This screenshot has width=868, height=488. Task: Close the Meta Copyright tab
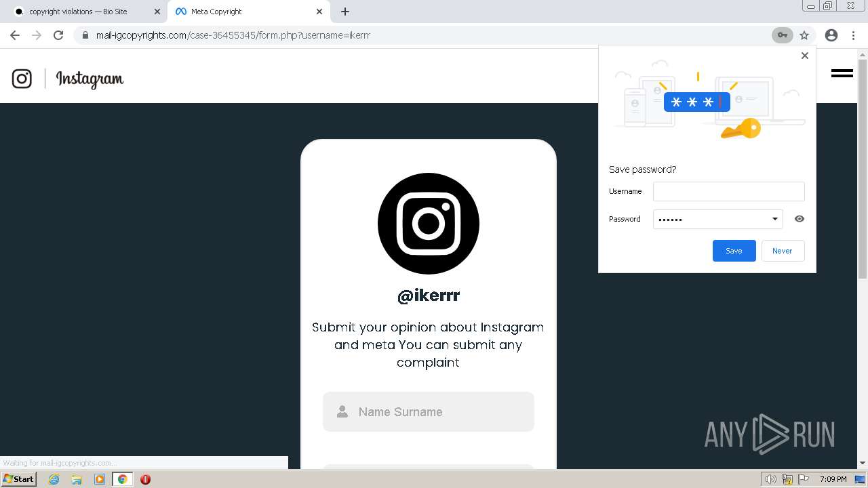coord(320,12)
